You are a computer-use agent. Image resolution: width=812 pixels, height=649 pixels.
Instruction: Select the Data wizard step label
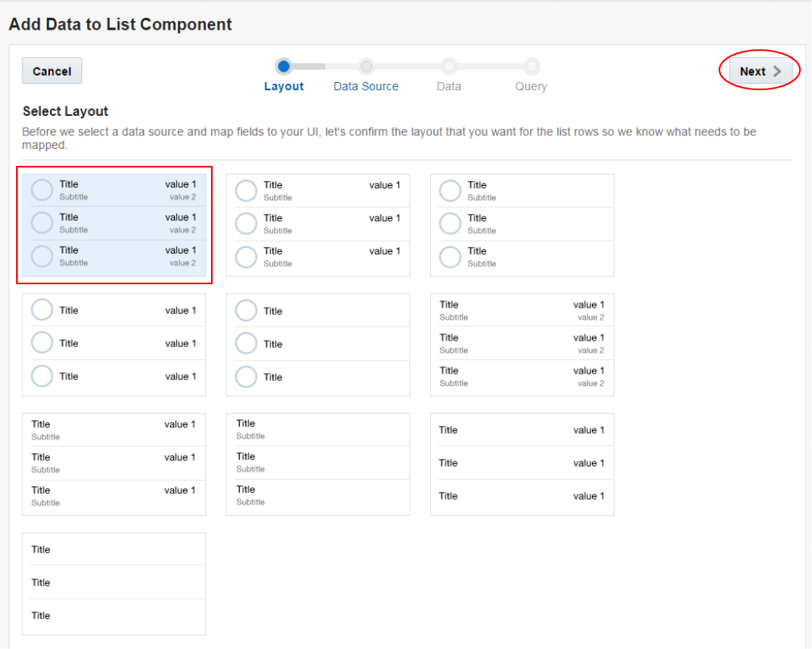449,86
